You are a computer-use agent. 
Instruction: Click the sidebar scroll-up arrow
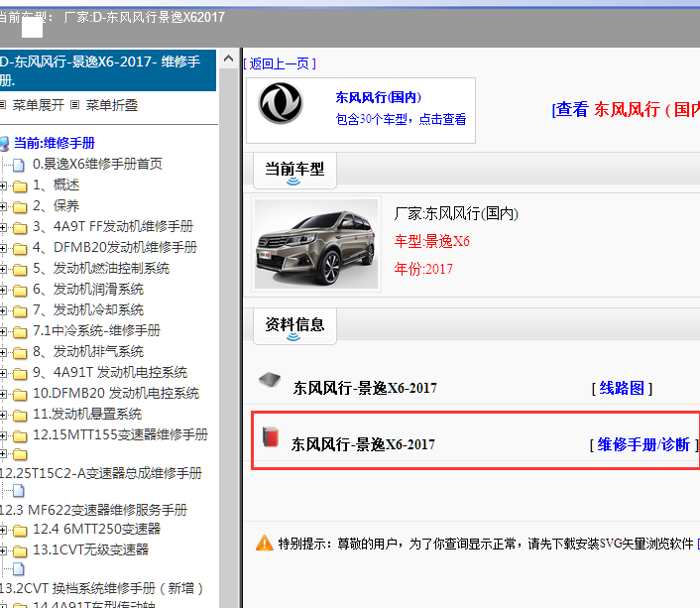click(228, 59)
